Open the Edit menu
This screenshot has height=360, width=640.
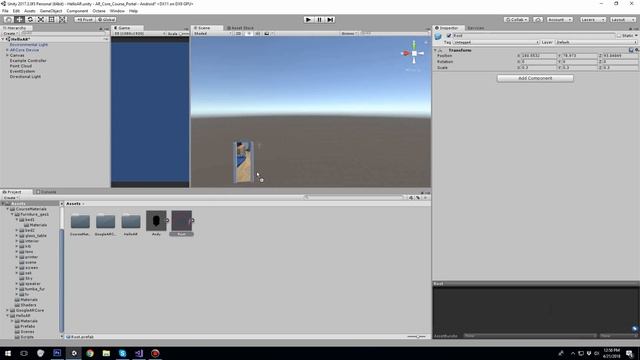(x=16, y=11)
